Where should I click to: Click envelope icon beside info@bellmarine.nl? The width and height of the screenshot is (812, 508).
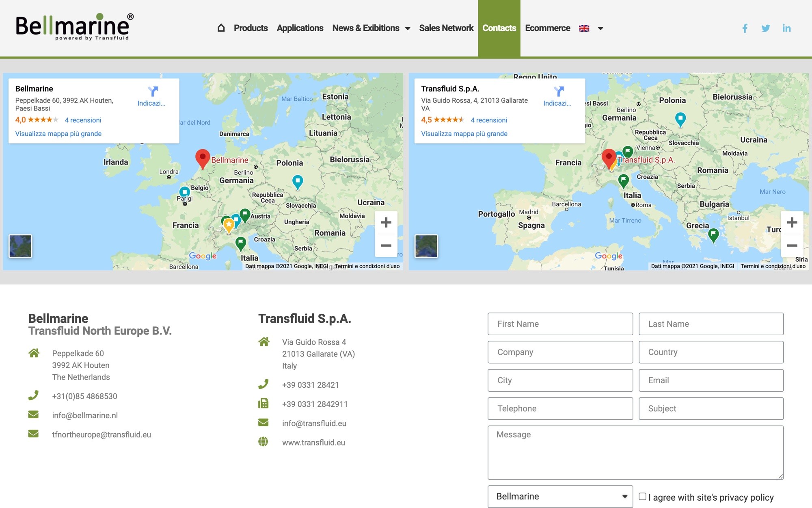click(33, 415)
